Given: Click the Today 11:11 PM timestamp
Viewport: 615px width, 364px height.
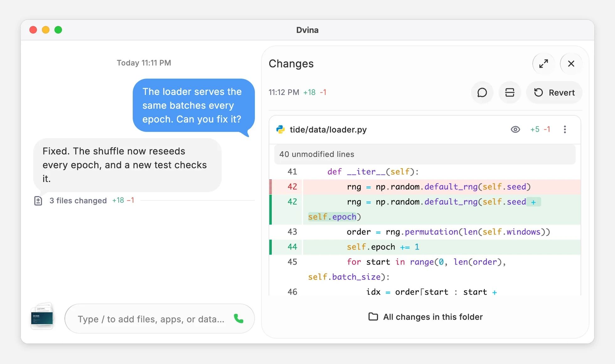Looking at the screenshot, I should (x=144, y=63).
